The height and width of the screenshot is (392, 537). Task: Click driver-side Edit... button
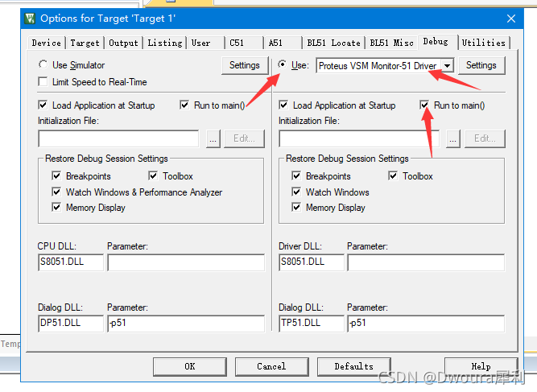(485, 138)
